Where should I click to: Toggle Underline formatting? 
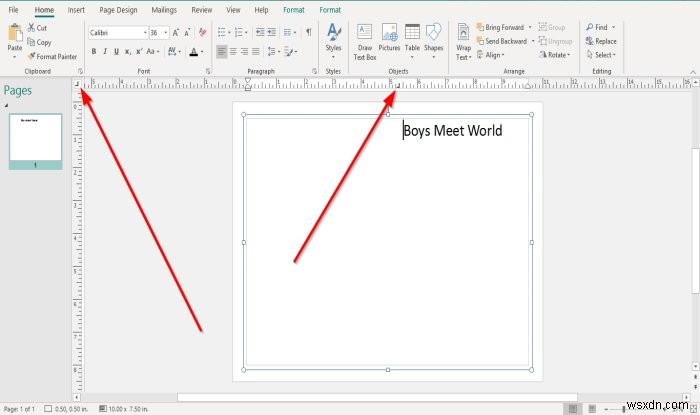[116, 51]
